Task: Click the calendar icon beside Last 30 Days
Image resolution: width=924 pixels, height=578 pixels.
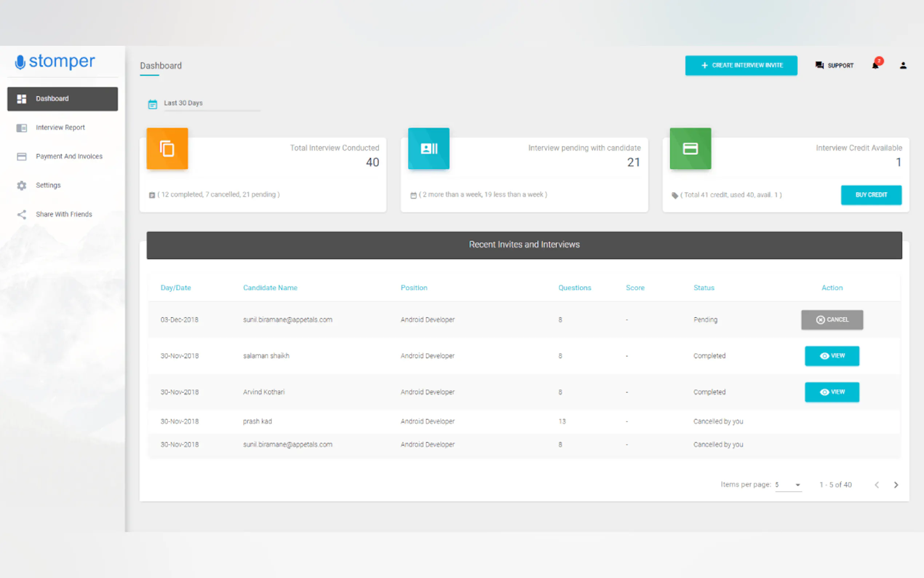Action: click(x=152, y=104)
